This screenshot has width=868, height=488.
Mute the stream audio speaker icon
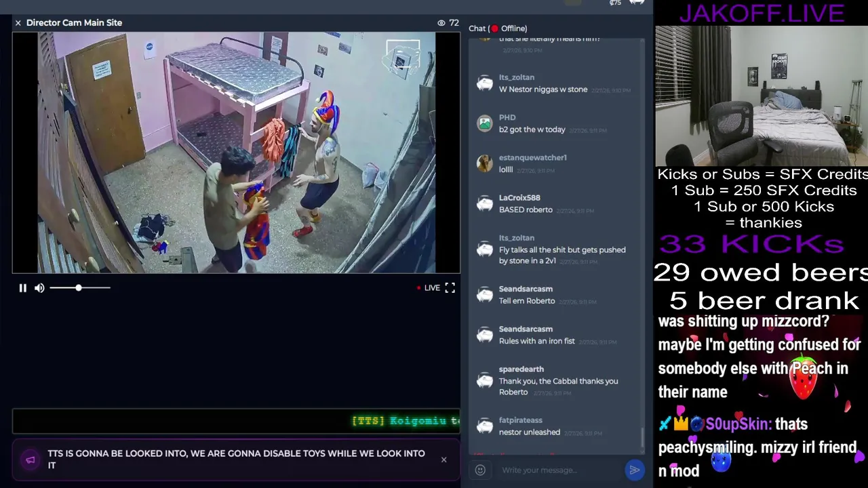tap(39, 288)
